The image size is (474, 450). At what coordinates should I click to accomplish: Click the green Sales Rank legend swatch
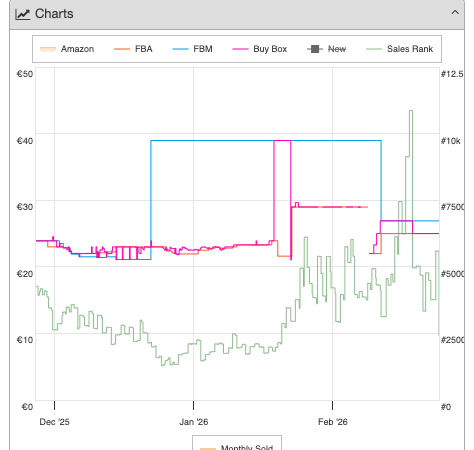pyautogui.click(x=374, y=49)
